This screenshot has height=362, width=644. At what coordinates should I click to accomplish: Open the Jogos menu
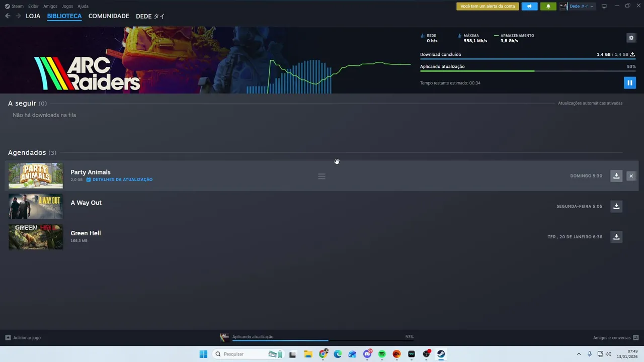(x=67, y=6)
